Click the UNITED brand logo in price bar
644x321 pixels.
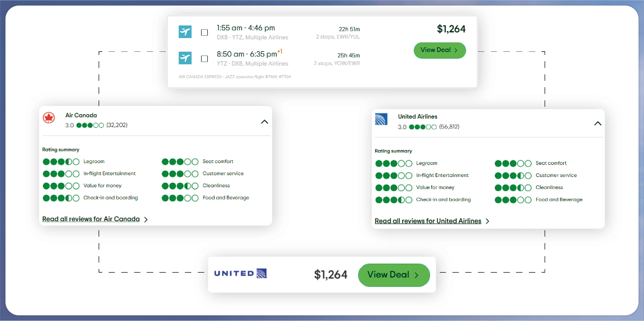241,273
